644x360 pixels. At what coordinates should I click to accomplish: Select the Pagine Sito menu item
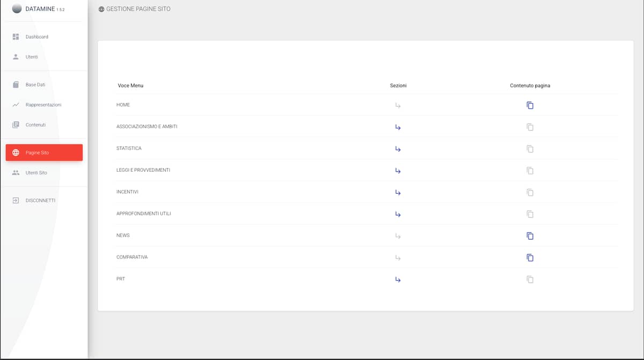click(44, 152)
